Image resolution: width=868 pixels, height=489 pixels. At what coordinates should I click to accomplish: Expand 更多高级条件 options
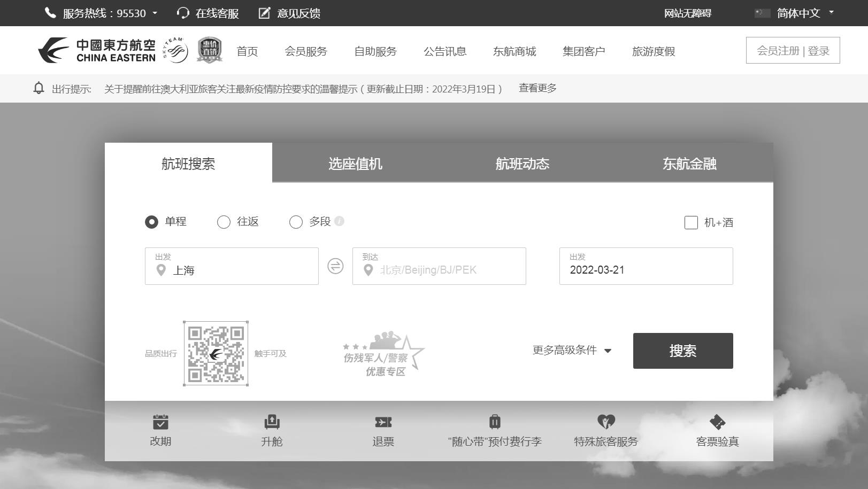572,350
